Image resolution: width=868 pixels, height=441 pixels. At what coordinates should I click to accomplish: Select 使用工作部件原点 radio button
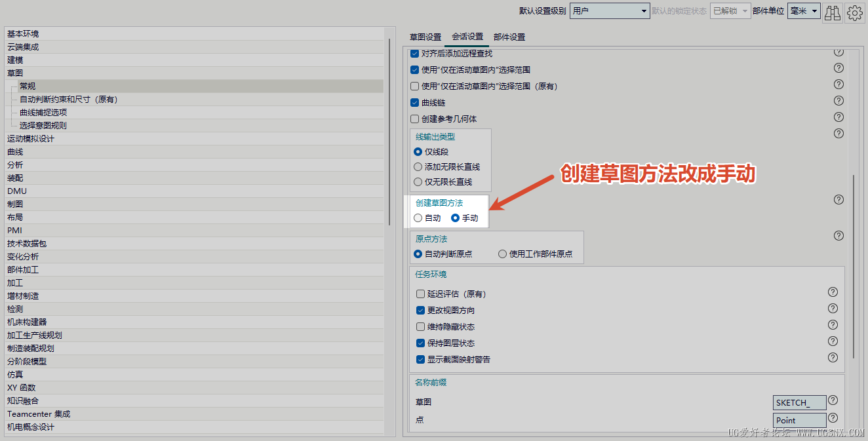(502, 254)
